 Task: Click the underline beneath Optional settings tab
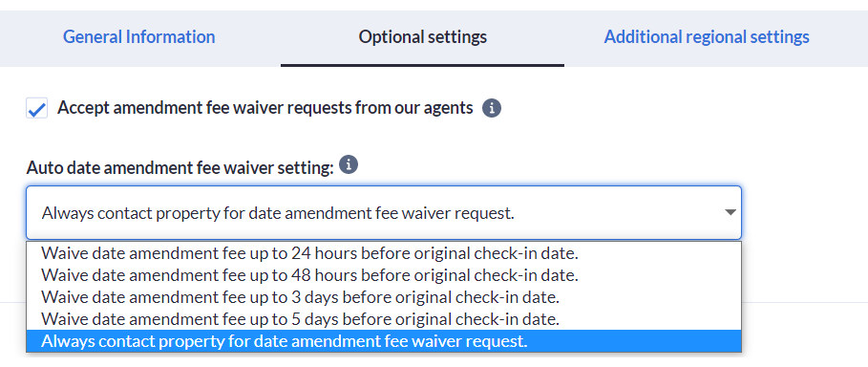coord(422,65)
